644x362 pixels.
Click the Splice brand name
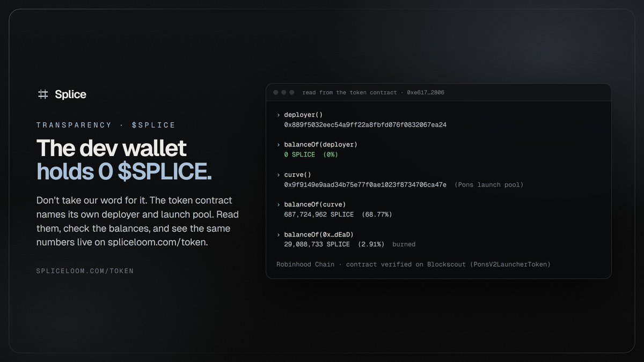(x=70, y=94)
